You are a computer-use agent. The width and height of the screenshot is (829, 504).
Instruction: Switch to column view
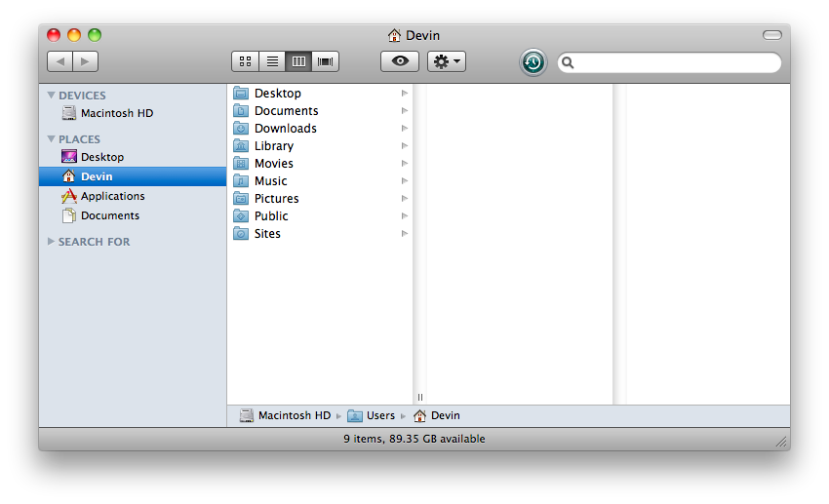298,61
